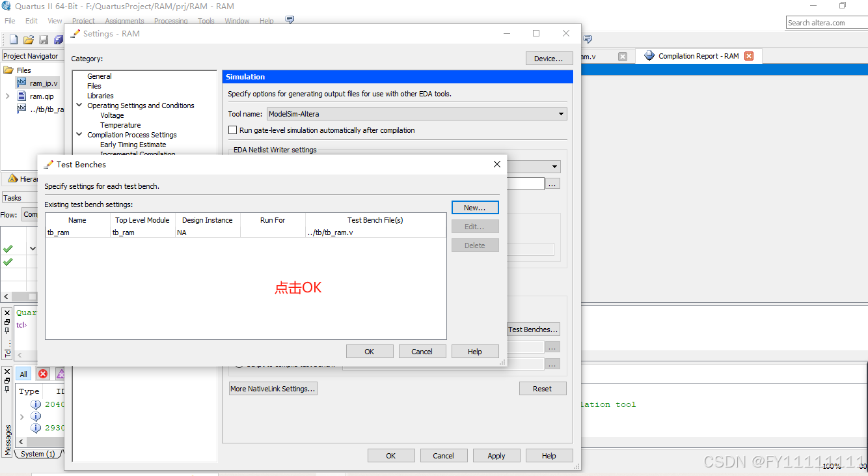Screen dimensions: 868x476
Task: Click the Top Level Module column header
Action: [142, 220]
